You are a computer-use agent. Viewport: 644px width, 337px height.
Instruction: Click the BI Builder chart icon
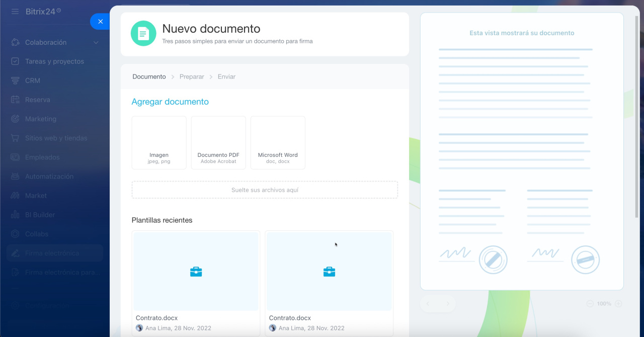[x=16, y=215]
